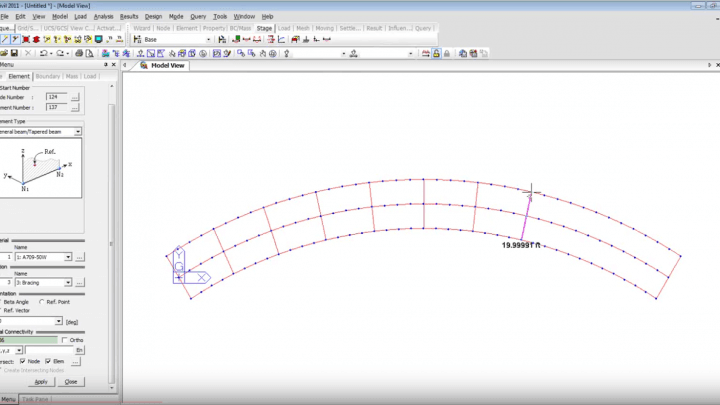Screen dimensions: 720x405
Task: Click the stage tree icon beside Base
Action: 137,39
